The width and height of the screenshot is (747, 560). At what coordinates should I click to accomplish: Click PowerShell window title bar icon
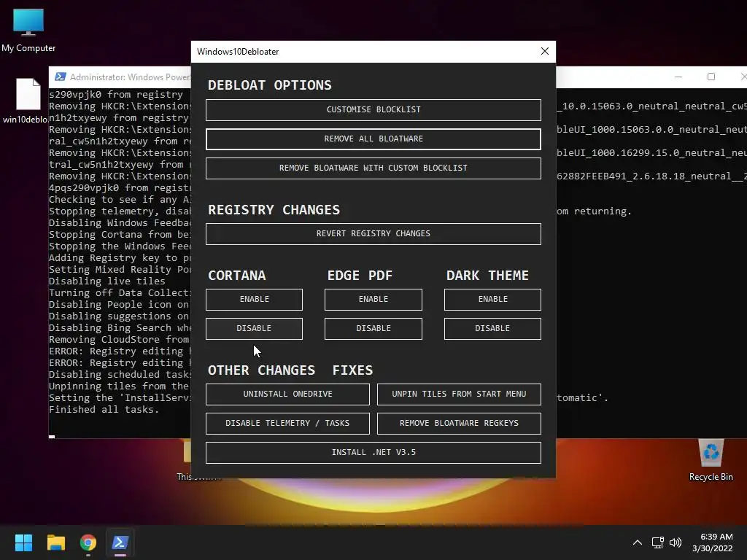click(x=61, y=77)
